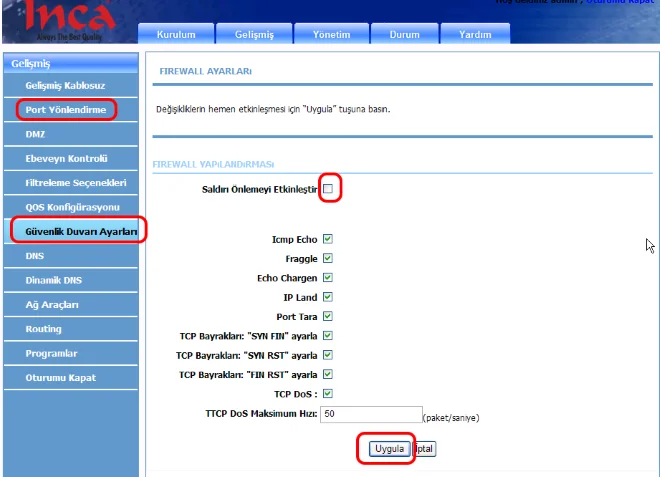Enable the Saldırı Önlemeyi Etkinleştir checkbox

pyautogui.click(x=328, y=188)
